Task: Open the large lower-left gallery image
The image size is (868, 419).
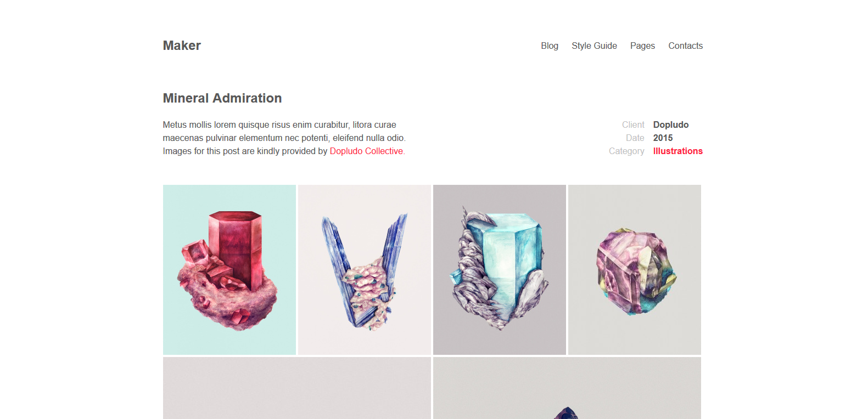Action: pyautogui.click(x=297, y=388)
